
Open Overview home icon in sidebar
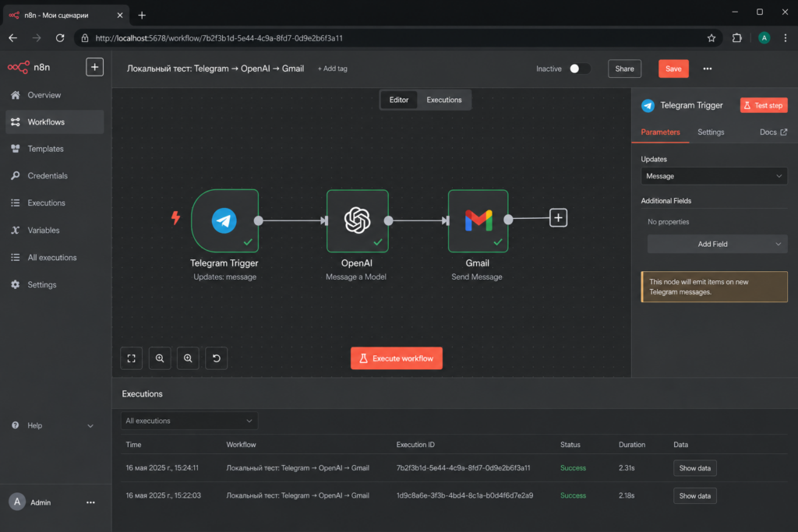click(x=16, y=95)
